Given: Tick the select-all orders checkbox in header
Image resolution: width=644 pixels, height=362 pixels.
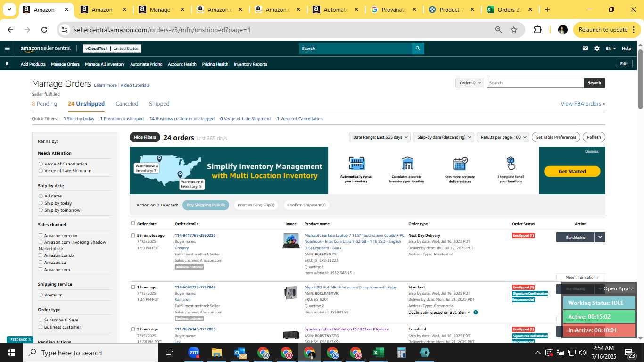Looking at the screenshot, I should point(133,223).
